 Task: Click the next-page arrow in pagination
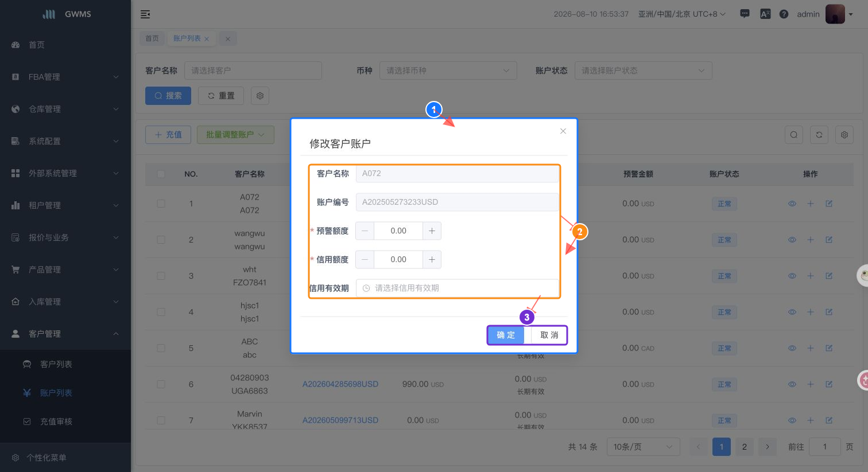click(768, 447)
